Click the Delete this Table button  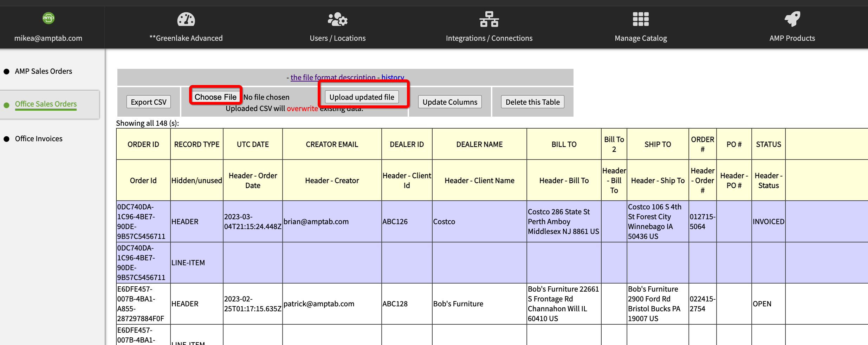(532, 102)
